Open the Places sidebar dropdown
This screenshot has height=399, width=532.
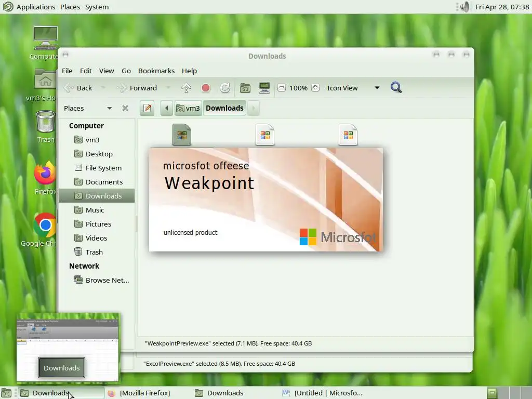pyautogui.click(x=88, y=108)
